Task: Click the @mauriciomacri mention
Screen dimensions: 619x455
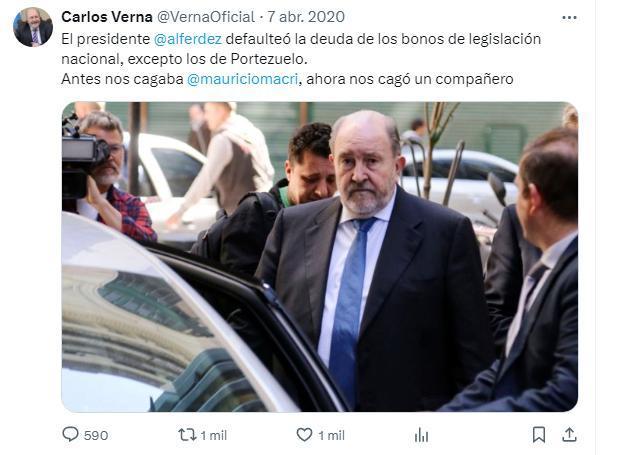Action: 242,79
